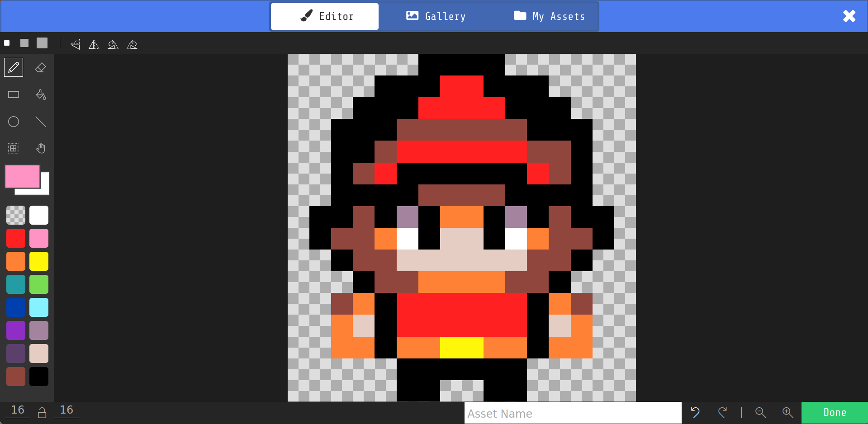868x424 pixels.
Task: Pick the beige palette swatch
Action: pyautogui.click(x=39, y=353)
